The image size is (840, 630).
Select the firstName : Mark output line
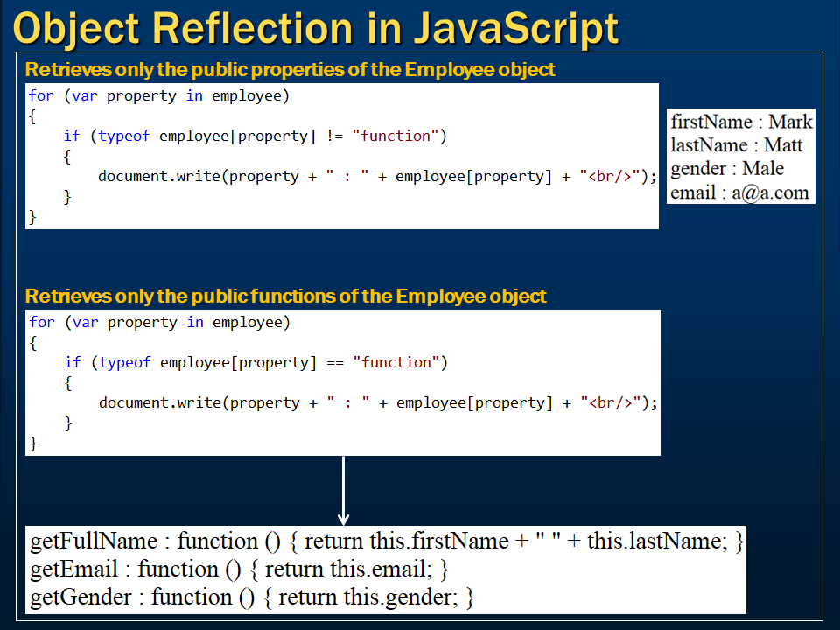click(x=740, y=121)
